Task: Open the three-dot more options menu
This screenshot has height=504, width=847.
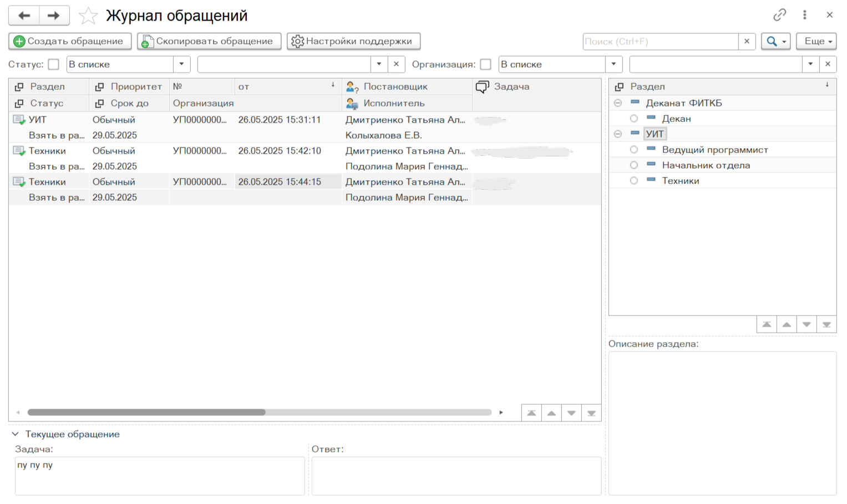Action: coord(804,15)
